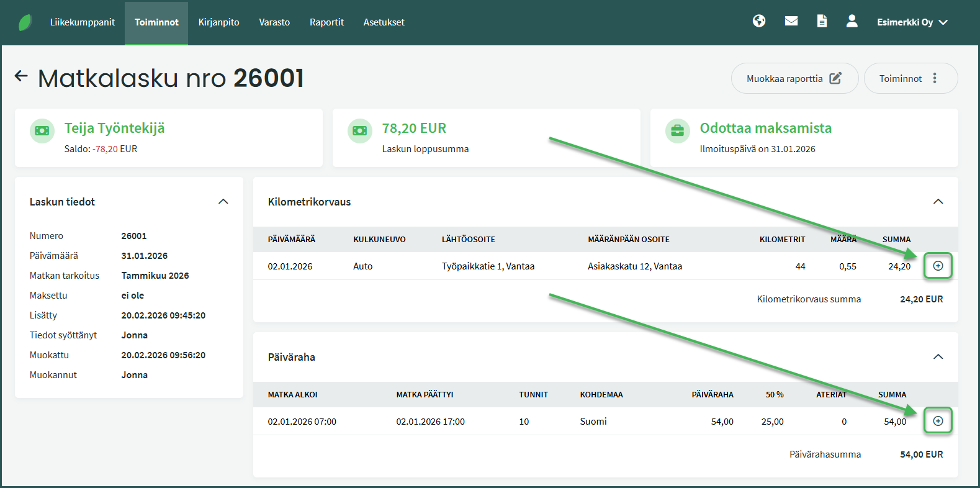Open the user profile icon
The height and width of the screenshot is (488, 980).
852,21
